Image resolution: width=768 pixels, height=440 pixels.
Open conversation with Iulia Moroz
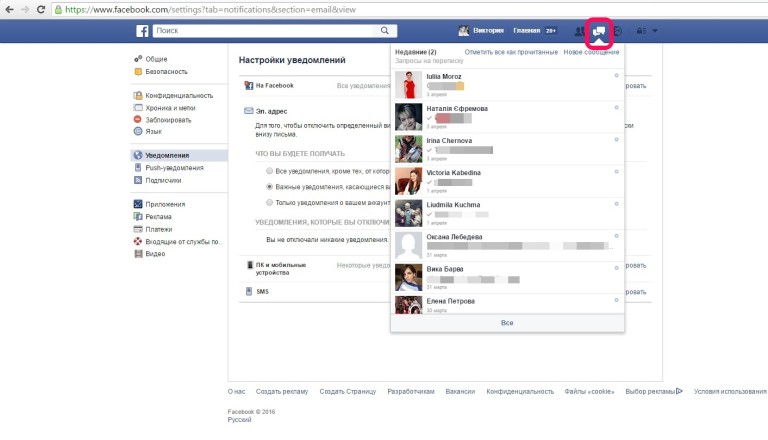tap(507, 84)
